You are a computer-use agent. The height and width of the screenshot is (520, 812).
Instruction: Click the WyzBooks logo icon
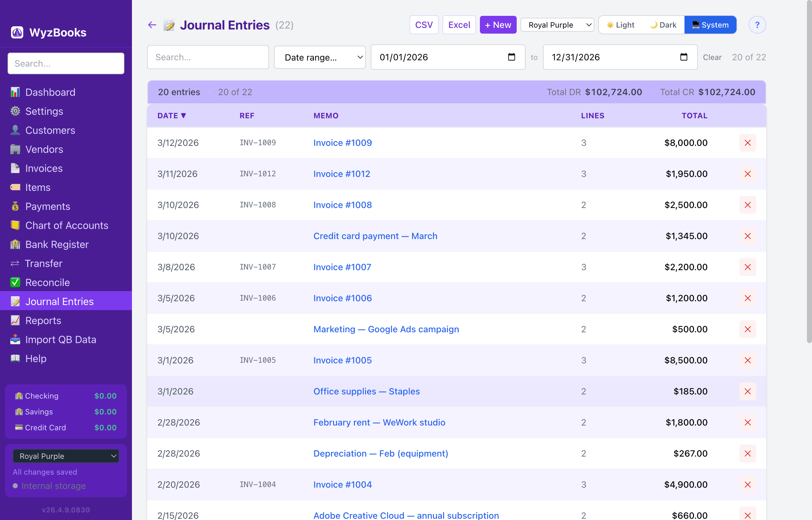(17, 32)
